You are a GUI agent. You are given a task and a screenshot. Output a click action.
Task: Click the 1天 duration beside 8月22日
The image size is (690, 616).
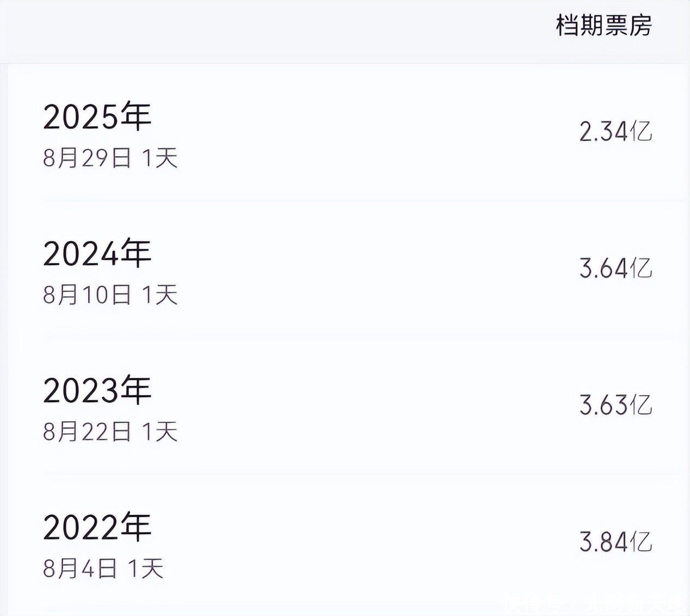pos(159,432)
